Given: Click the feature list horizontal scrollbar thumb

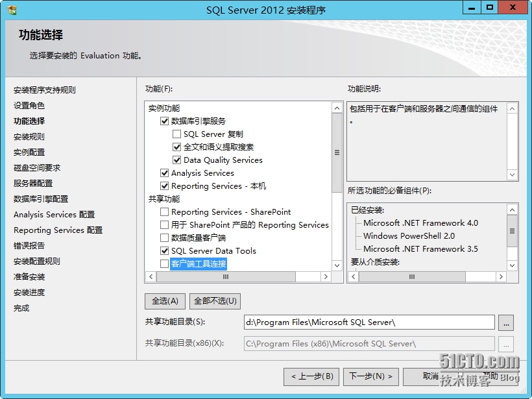Looking at the screenshot, I should (226, 277).
